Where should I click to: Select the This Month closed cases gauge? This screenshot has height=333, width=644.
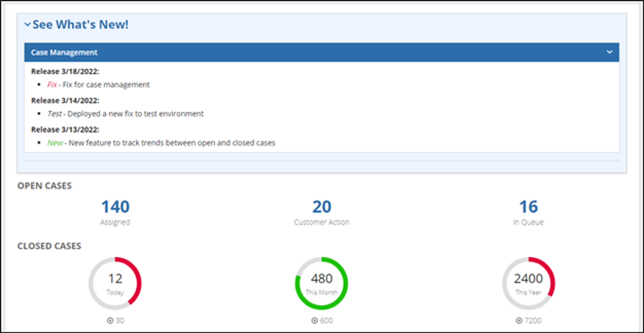(321, 283)
